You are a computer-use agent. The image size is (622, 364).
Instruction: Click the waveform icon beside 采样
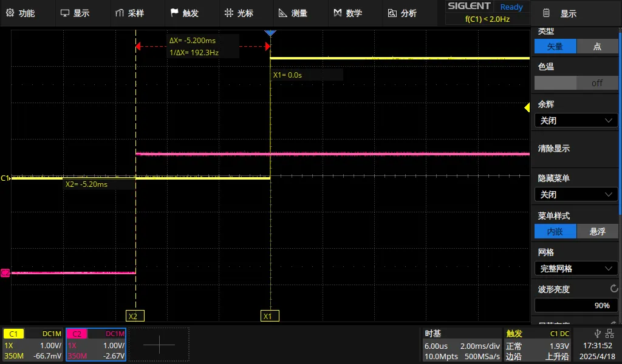120,13
